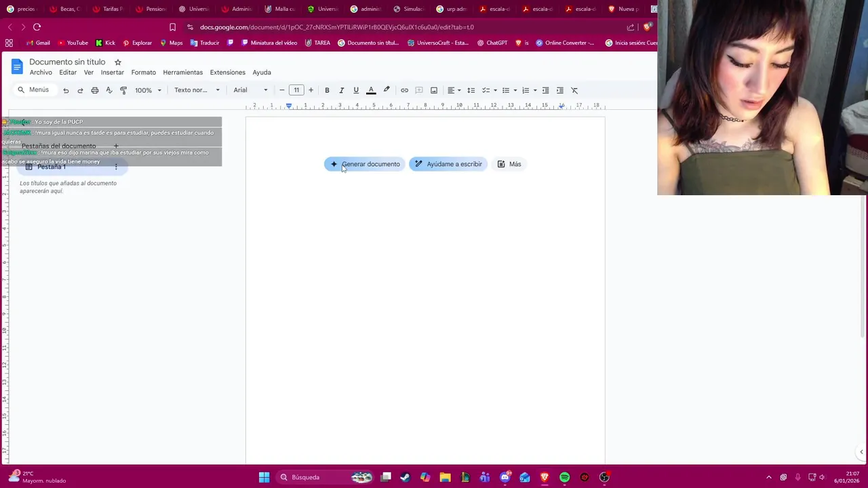Image resolution: width=868 pixels, height=488 pixels.
Task: Click the font size field showing 11
Action: click(x=296, y=90)
